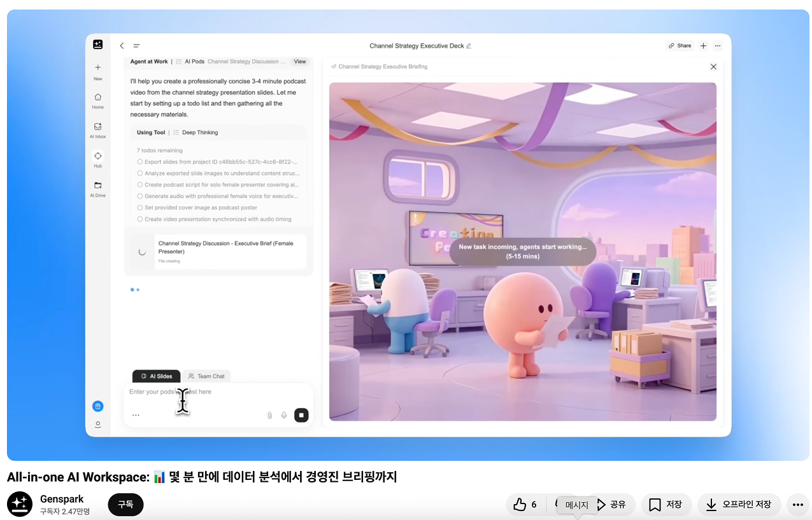Open AI Drive from the sidebar
The width and height of the screenshot is (812, 520).
click(97, 188)
